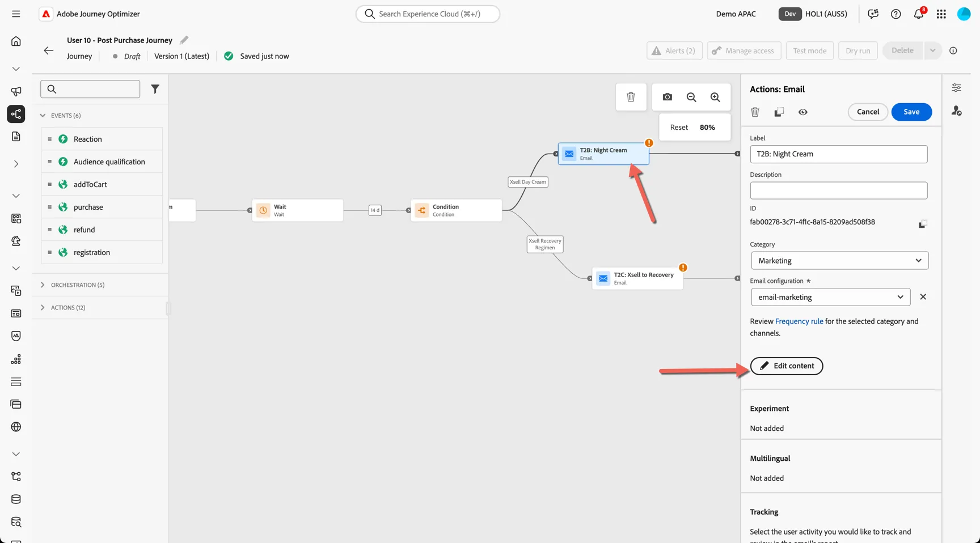Reset the canvas zoom
Screen dimensions: 980x543
coord(679,128)
